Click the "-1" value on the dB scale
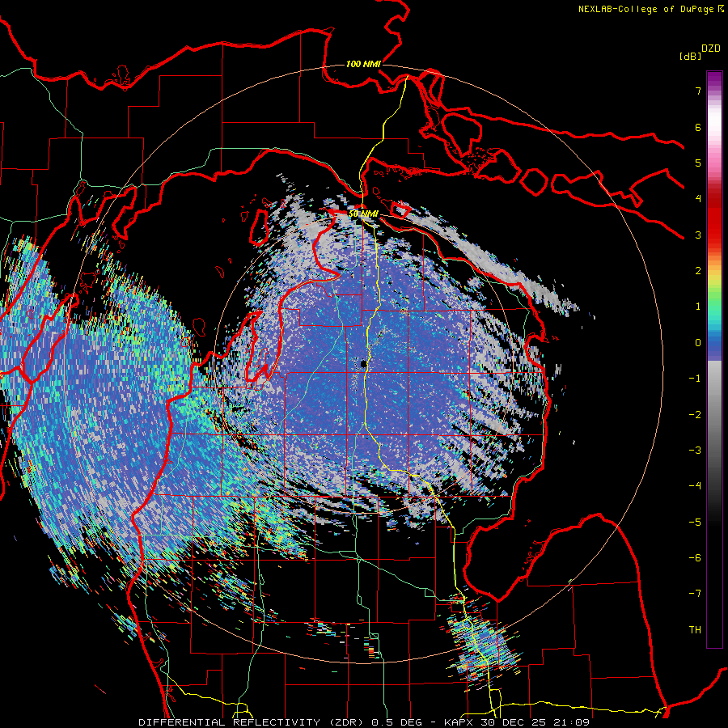Image resolution: width=728 pixels, height=728 pixels. click(x=695, y=379)
